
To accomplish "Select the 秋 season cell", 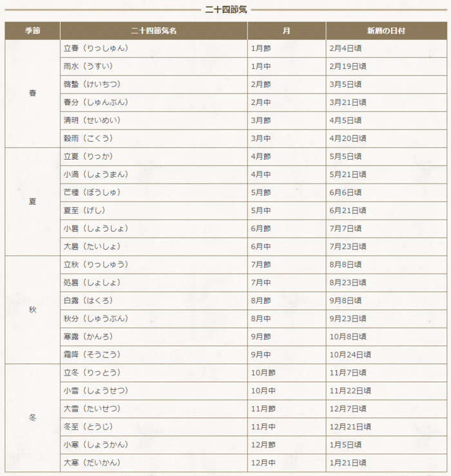I will click(x=32, y=310).
